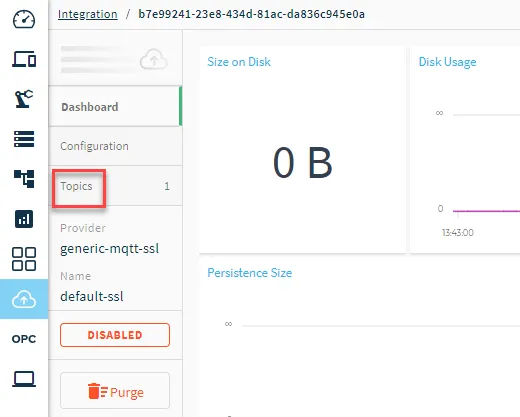Viewport: 520px width, 417px height.
Task: Select the highlighted cloud upload sidebar icon
Action: point(24,299)
